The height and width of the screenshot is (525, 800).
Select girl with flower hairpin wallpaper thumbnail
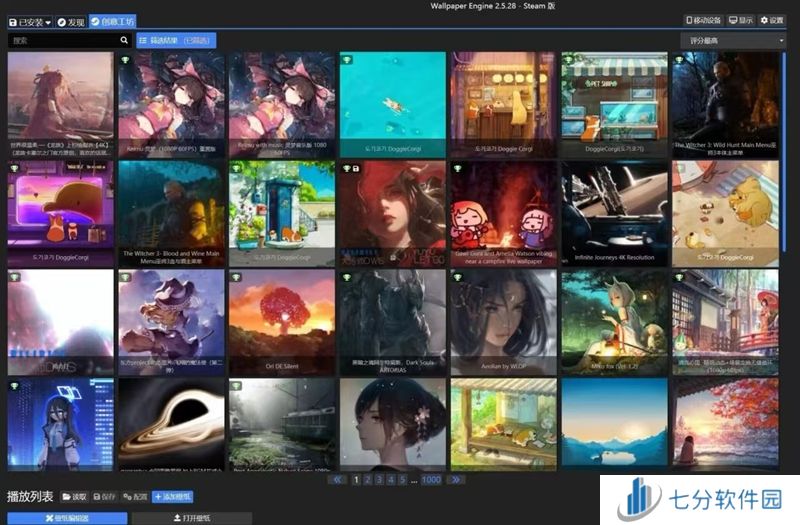pos(393,424)
